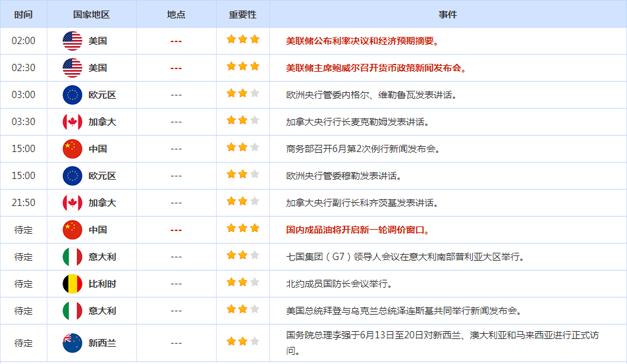Click the Canada flag in the 21:50 row
Screen dimensions: 627x364
[x=72, y=203]
